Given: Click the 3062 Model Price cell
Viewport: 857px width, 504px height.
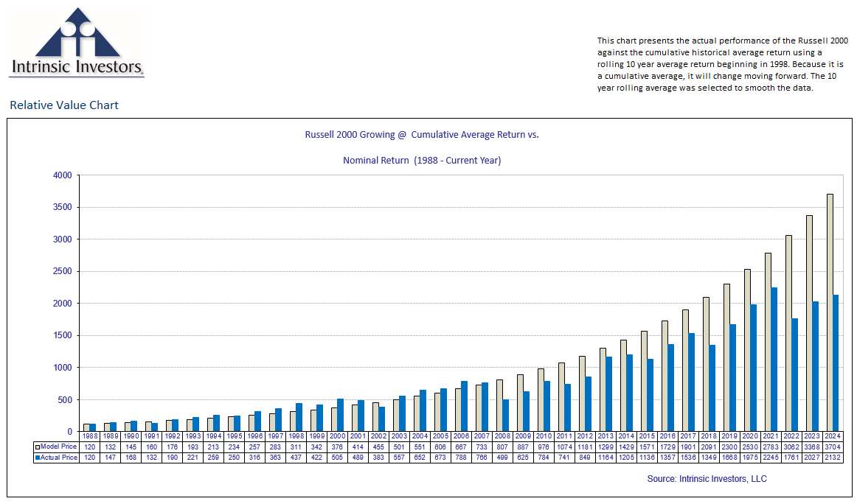Looking at the screenshot, I should (x=791, y=447).
